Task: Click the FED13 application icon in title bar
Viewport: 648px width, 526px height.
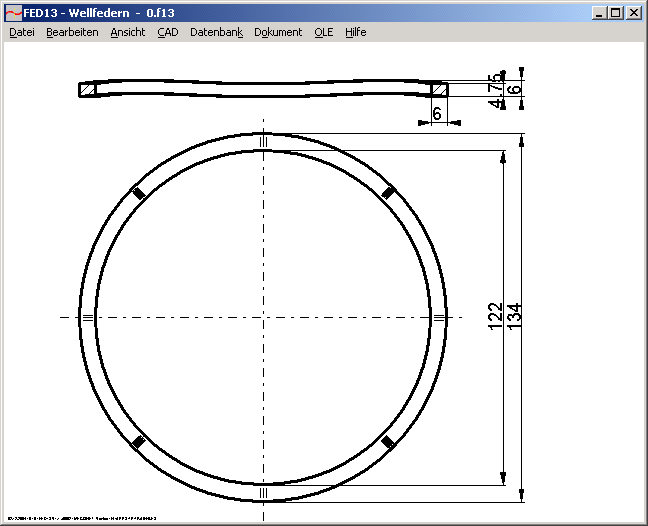Action: [13, 13]
